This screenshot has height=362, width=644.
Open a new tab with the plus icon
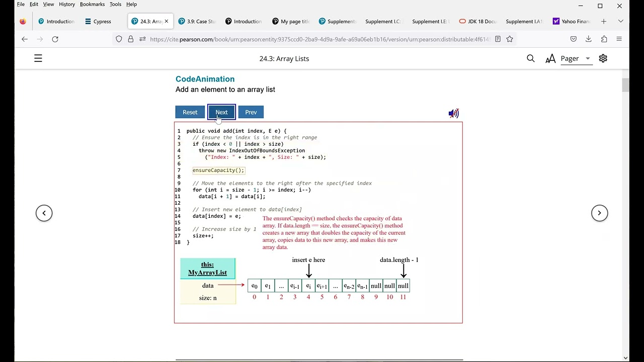pyautogui.click(x=604, y=22)
